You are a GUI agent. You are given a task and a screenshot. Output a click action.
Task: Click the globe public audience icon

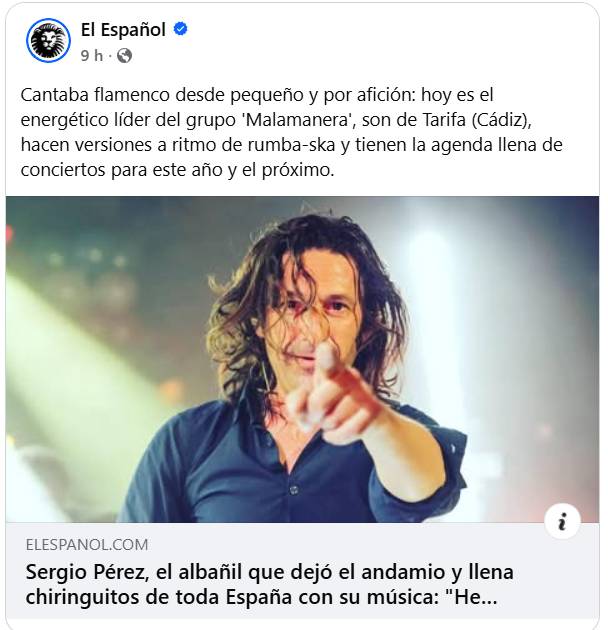click(125, 55)
